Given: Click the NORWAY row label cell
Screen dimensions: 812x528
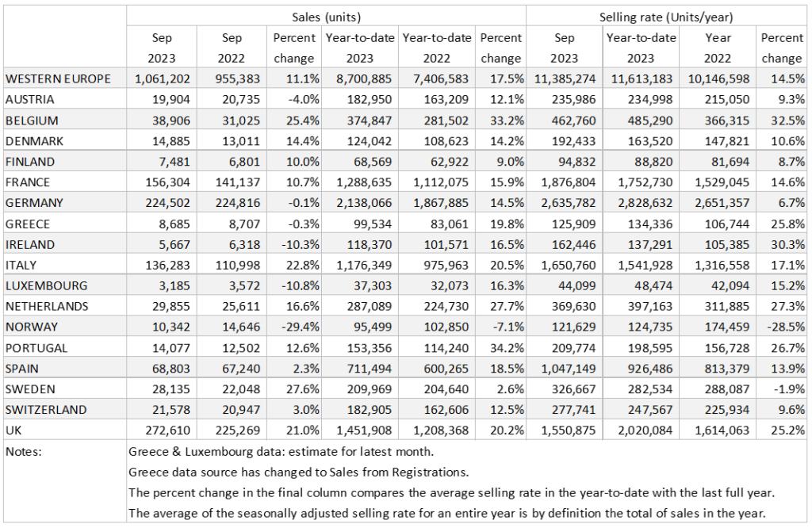Looking at the screenshot, I should 31,327.
